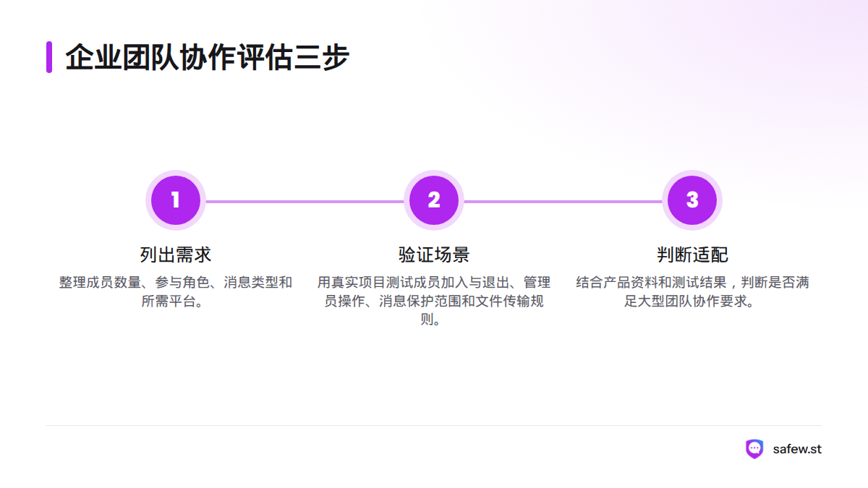Click the description starting with 结合产品资料
Screen dimensions: 868x488
click(692, 291)
